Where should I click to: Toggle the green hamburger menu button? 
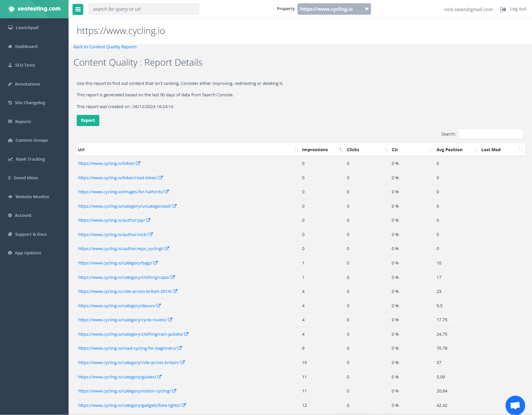[78, 9]
